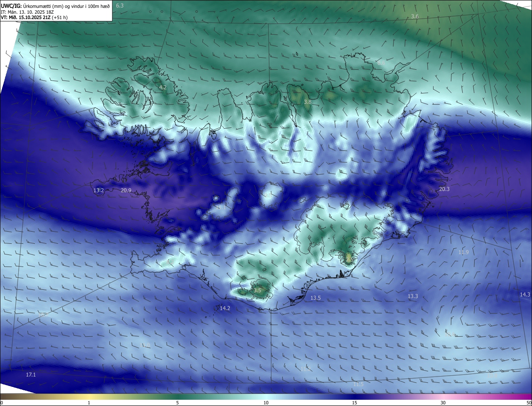
Task: Click the '0' tick label on the color scale
Action: point(2,403)
